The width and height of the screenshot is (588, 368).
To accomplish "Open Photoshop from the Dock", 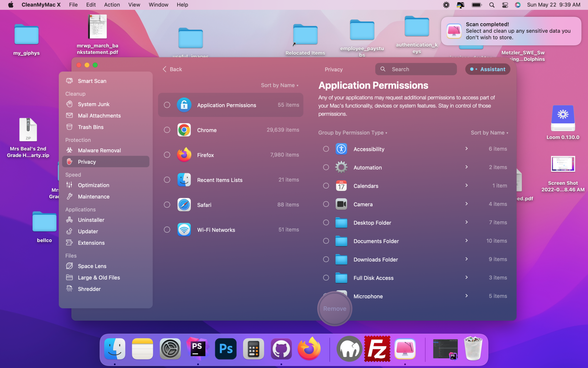I will (x=226, y=349).
